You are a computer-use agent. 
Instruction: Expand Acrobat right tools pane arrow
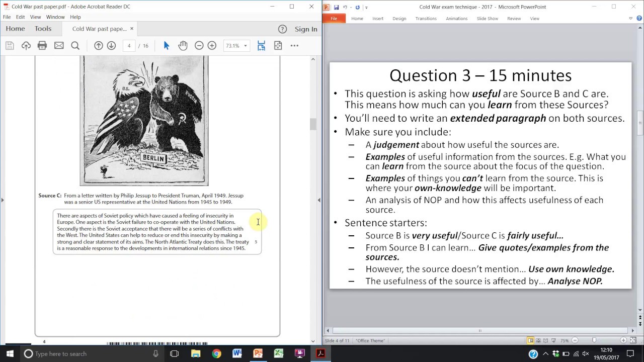click(x=319, y=200)
